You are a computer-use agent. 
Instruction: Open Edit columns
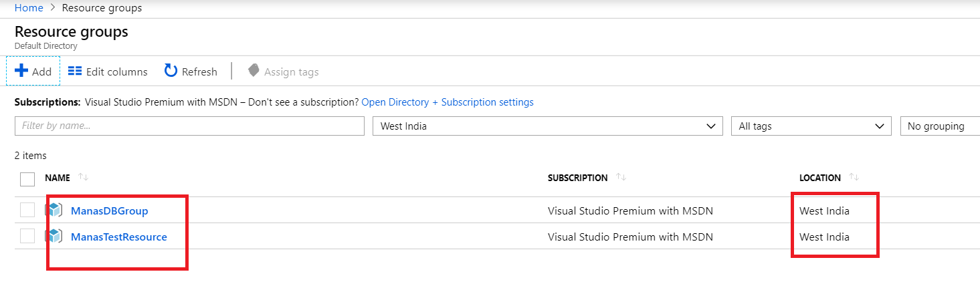click(x=108, y=72)
